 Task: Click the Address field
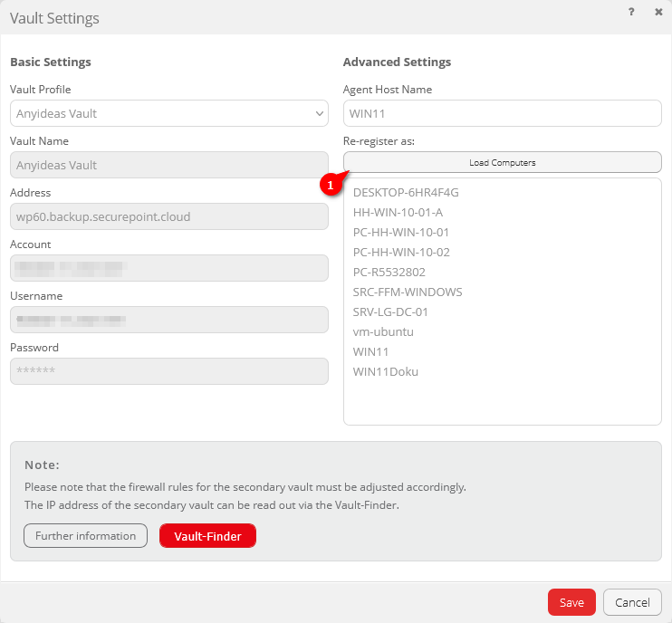coord(168,216)
